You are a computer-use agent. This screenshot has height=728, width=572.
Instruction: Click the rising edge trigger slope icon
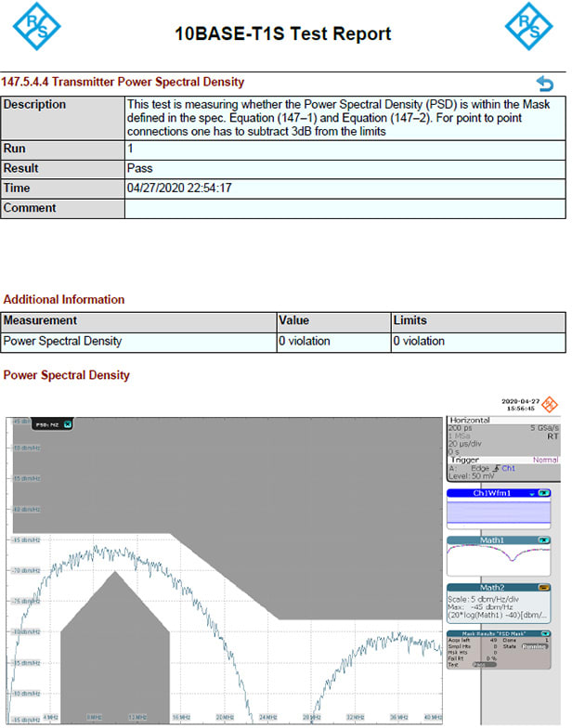tap(496, 468)
